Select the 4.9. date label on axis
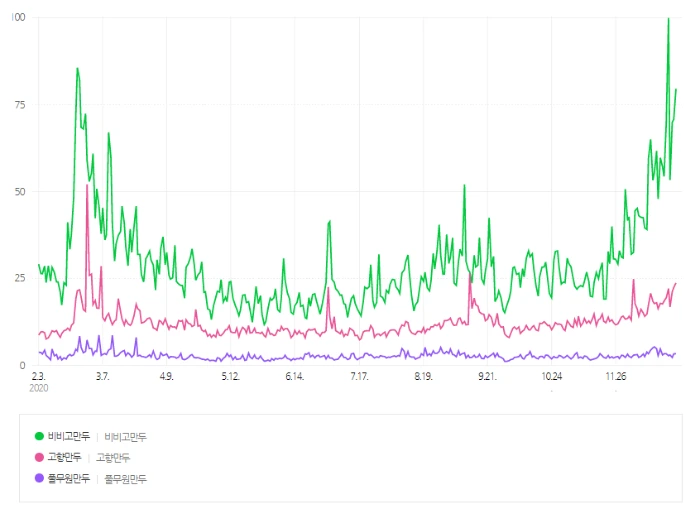700x509 pixels. pos(167,376)
